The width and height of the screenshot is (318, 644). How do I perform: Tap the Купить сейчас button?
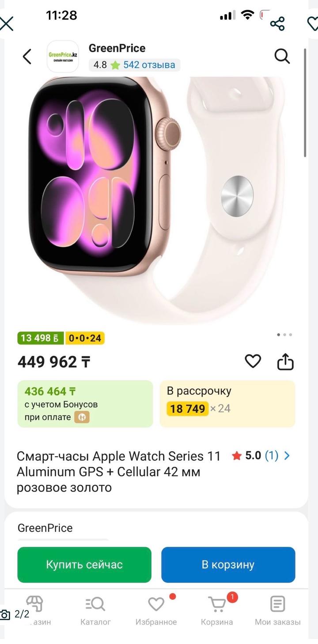click(x=84, y=564)
